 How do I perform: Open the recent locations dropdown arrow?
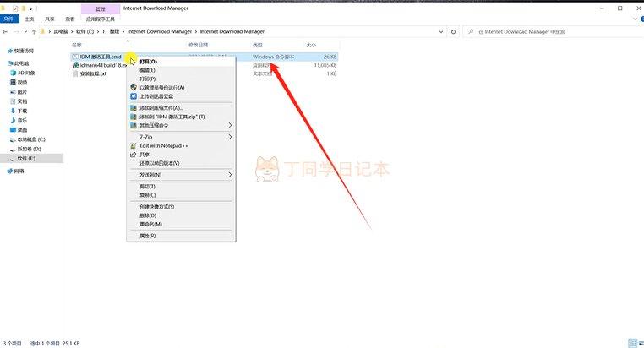tap(25, 31)
